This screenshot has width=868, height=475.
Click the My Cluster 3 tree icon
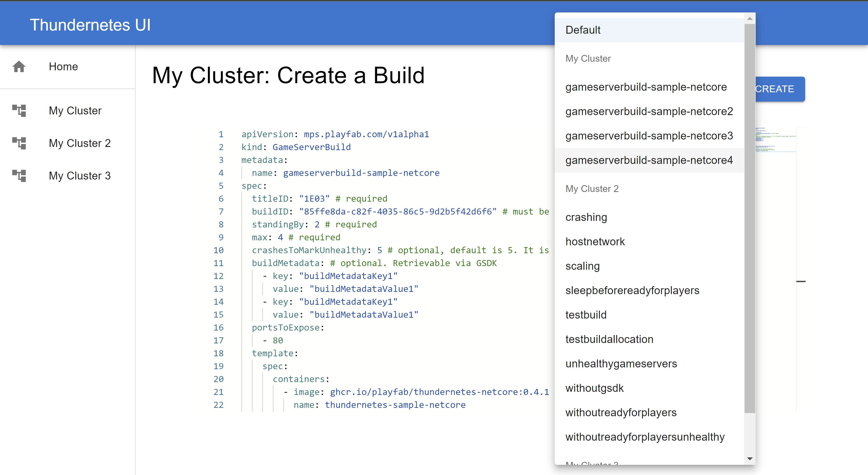tap(19, 176)
